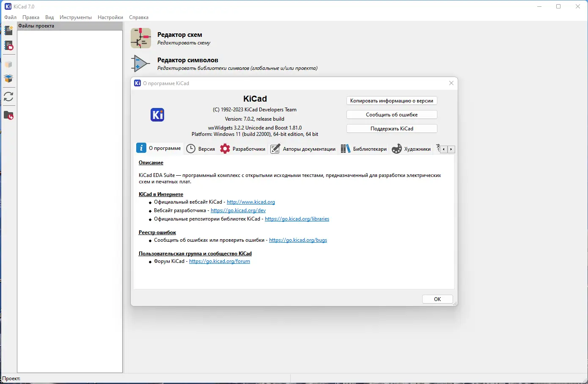588x384 pixels.
Task: Open the Правка menu
Action: [31, 17]
